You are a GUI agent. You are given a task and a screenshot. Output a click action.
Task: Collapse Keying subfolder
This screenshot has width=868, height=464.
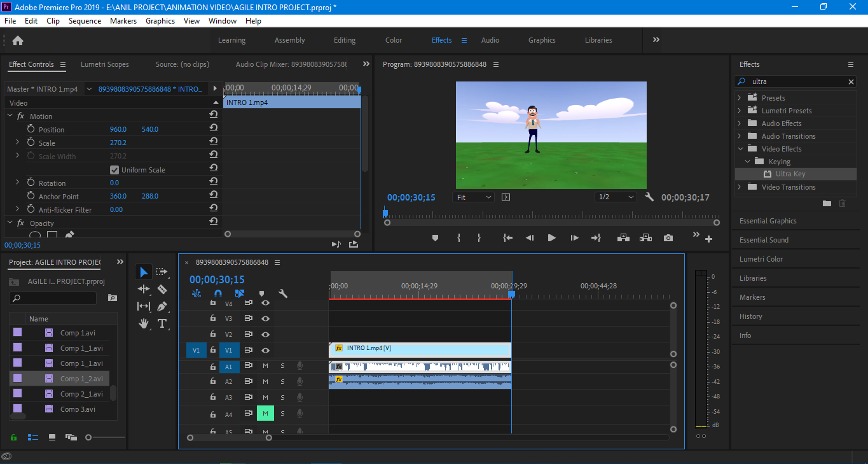point(748,162)
